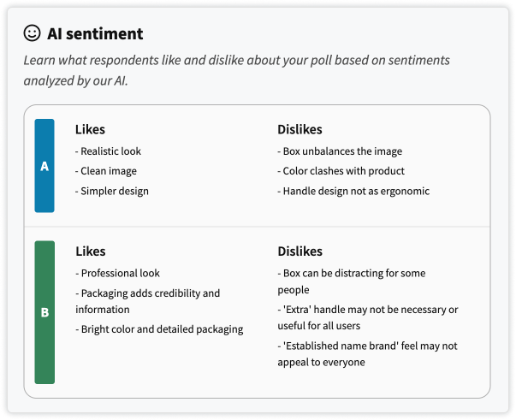Click the smiley face AI sentiment icon
The height and width of the screenshot is (420, 516).
tap(33, 33)
